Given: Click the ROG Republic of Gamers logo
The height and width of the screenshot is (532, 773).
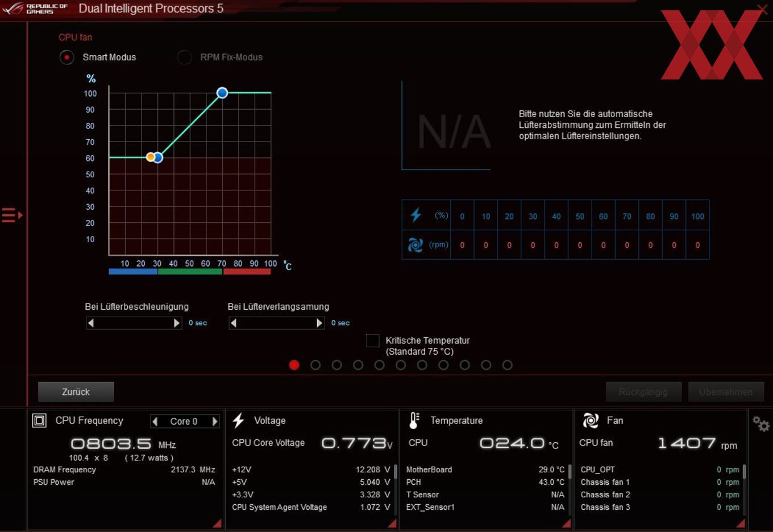Looking at the screenshot, I should coord(35,9).
